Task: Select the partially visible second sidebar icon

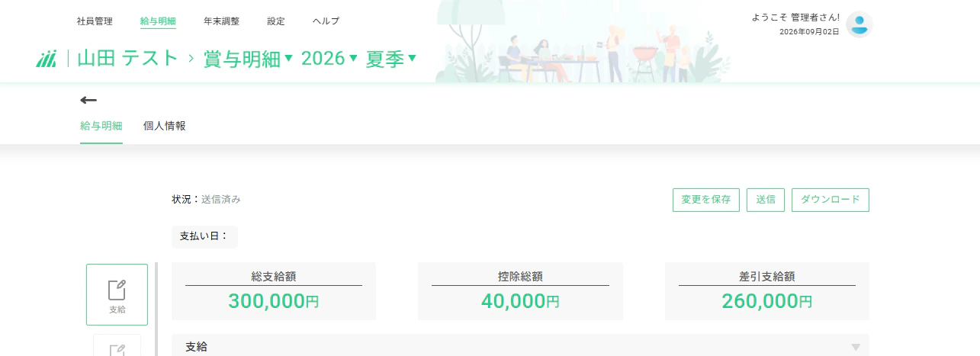Action: 117,345
